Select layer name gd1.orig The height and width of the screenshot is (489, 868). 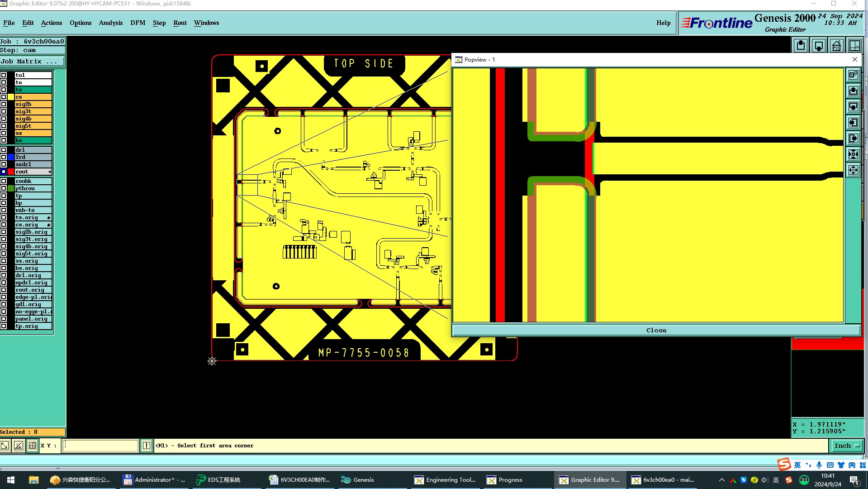(x=33, y=304)
